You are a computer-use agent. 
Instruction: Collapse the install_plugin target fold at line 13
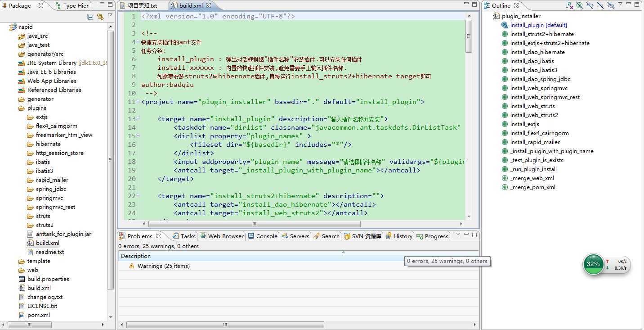coord(139,119)
